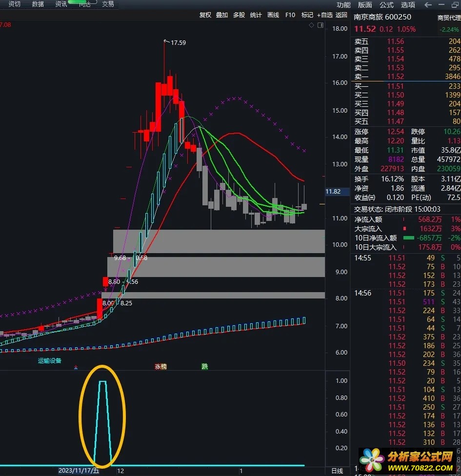
Task: Click 统计 statistics button
Action: tap(256, 15)
